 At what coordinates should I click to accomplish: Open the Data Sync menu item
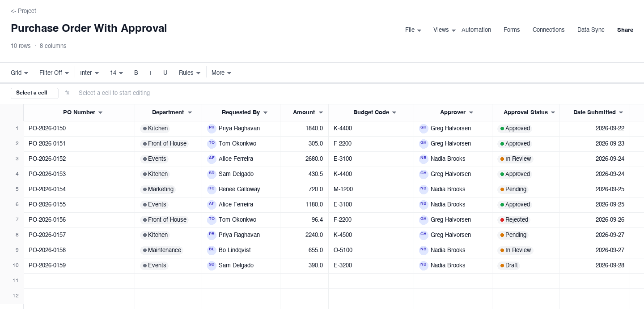[x=591, y=30]
